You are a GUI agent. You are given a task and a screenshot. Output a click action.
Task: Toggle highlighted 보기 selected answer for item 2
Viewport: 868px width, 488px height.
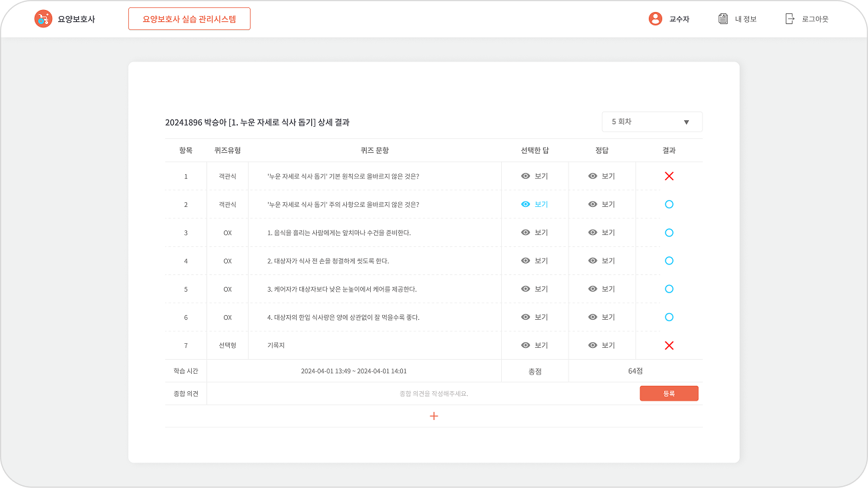(535, 204)
